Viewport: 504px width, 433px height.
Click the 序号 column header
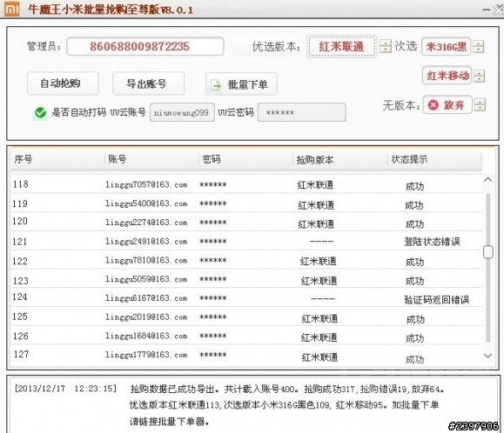coord(23,159)
